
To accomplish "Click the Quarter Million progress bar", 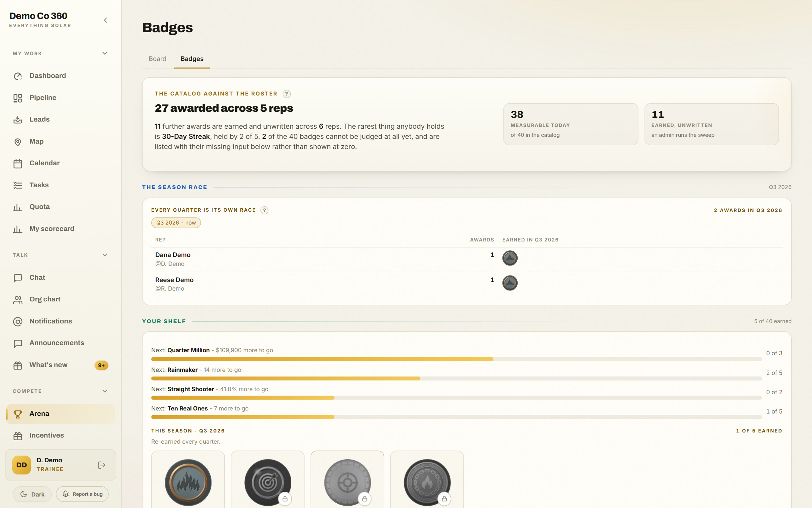I will 456,359.
